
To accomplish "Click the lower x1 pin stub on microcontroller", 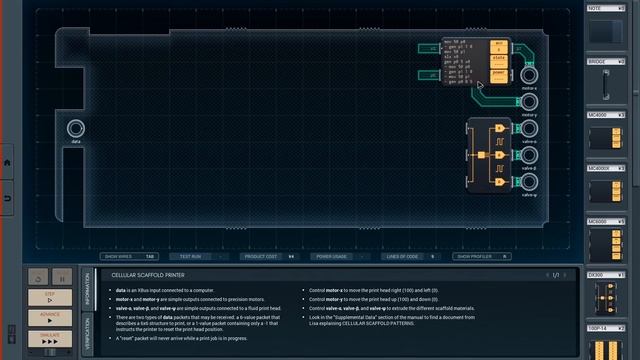I will (x=429, y=75).
